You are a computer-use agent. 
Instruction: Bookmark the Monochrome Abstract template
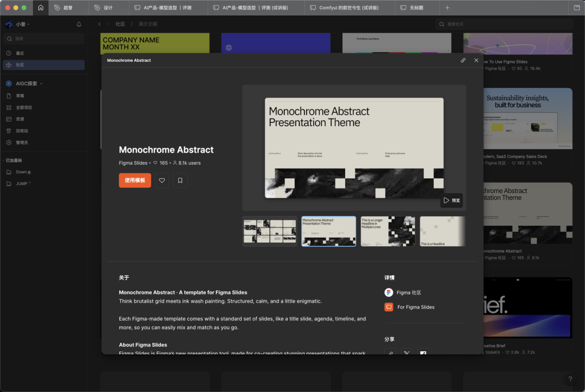tap(180, 180)
